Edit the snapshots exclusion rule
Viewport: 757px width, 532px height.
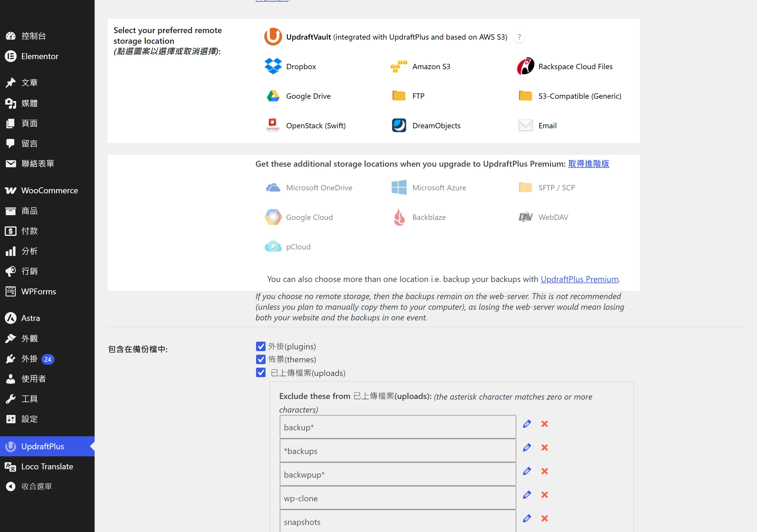527,518
